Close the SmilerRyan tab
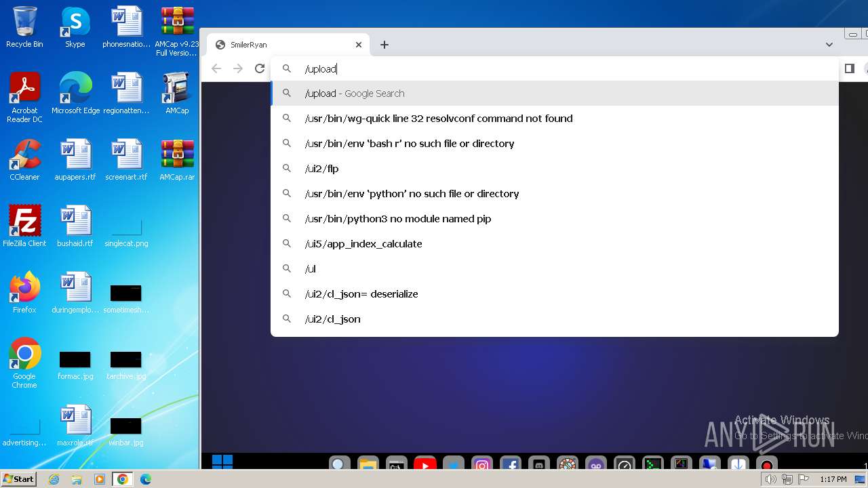This screenshot has width=868, height=488. [359, 45]
